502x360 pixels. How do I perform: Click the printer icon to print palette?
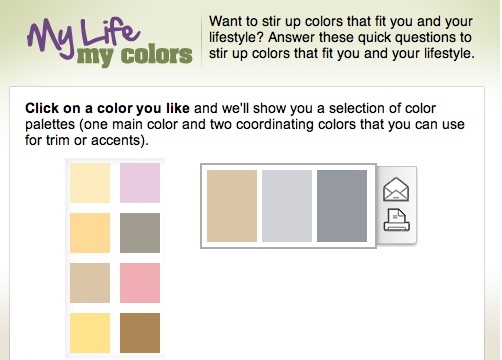click(397, 220)
